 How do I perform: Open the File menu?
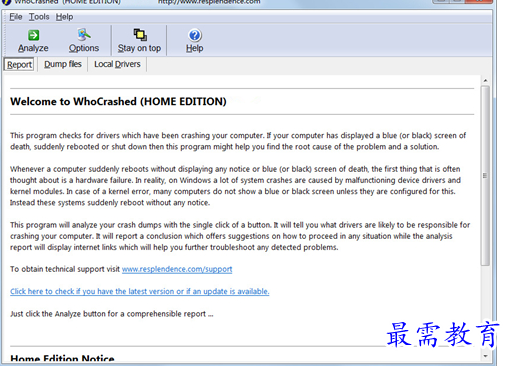16,17
